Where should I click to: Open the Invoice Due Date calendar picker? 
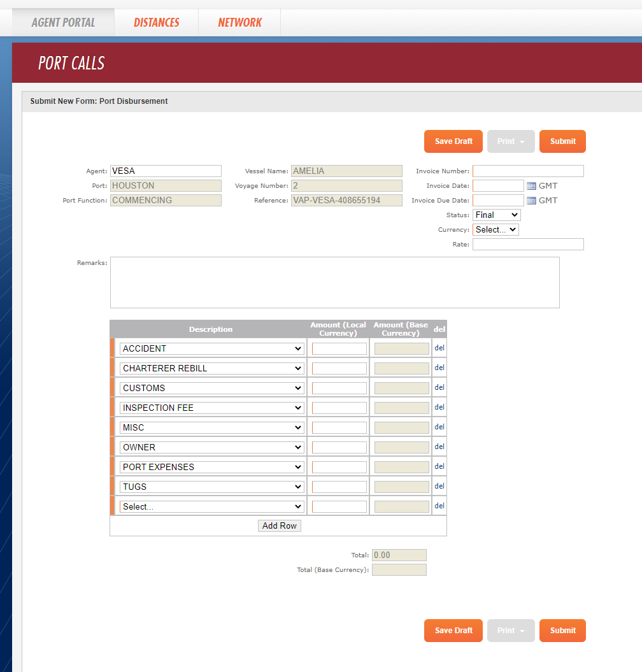(532, 200)
